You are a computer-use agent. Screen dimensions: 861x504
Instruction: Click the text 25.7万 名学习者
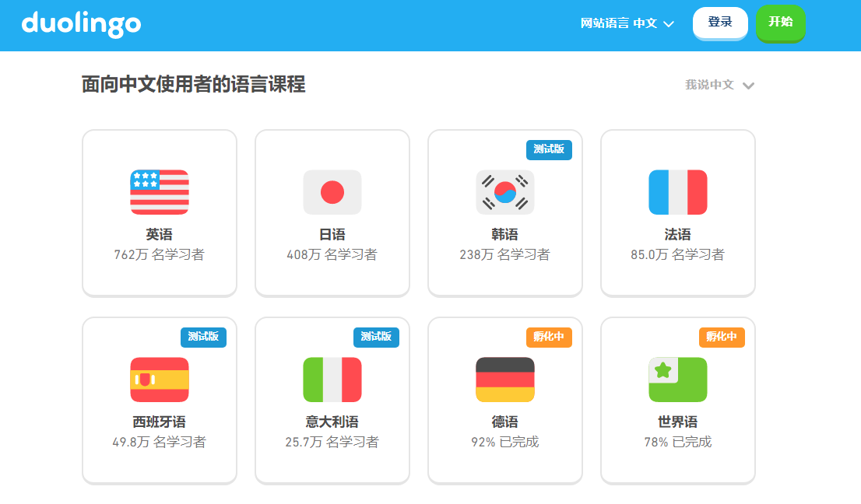coord(332,442)
